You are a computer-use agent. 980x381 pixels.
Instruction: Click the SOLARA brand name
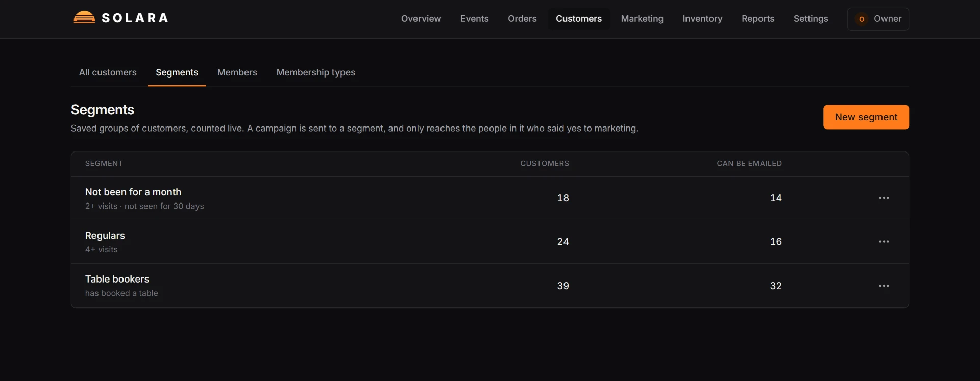tap(135, 18)
